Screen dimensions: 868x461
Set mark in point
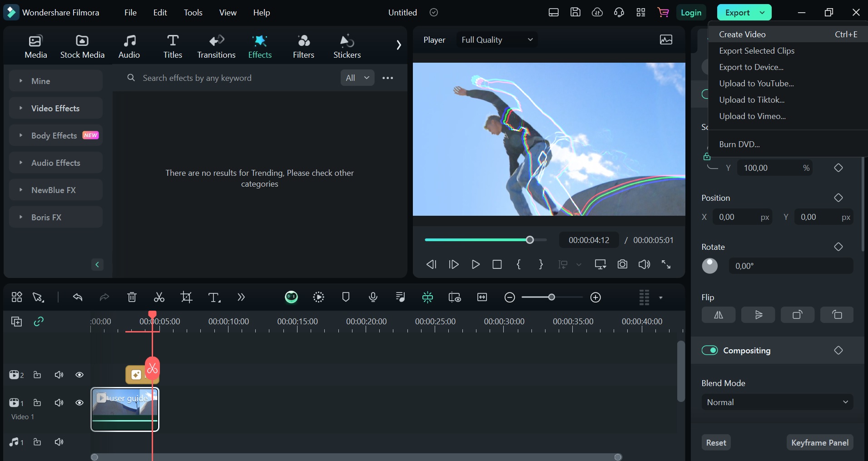519,264
